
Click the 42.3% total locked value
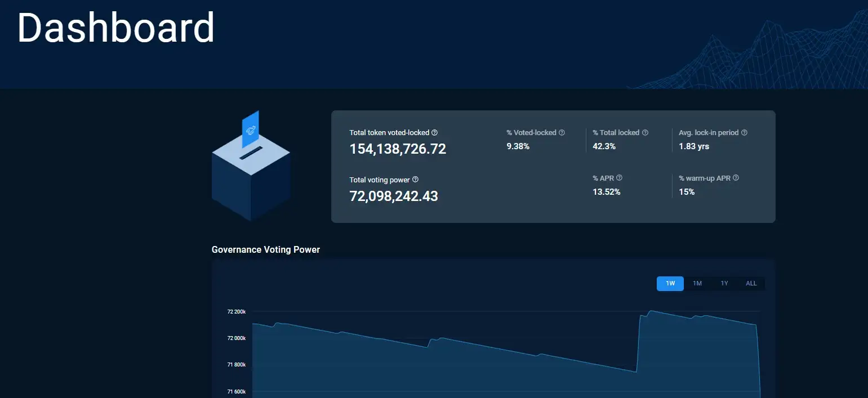coord(604,146)
